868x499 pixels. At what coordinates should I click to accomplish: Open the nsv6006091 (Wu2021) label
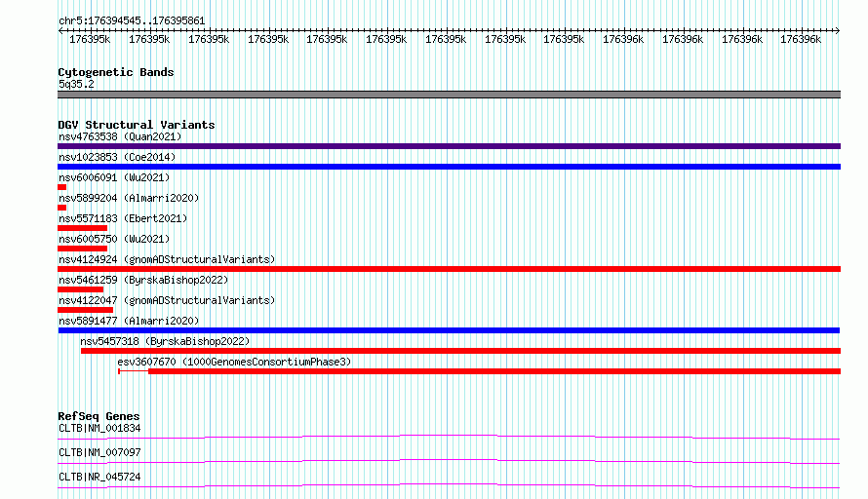point(114,177)
